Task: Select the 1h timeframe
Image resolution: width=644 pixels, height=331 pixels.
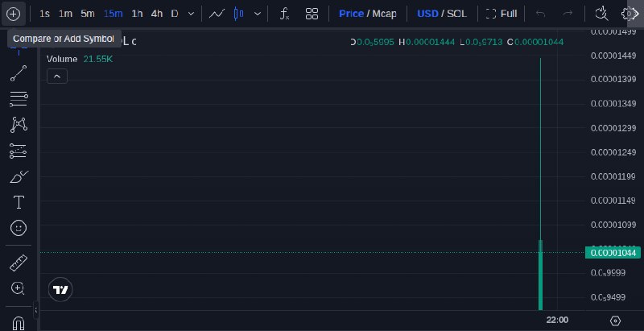Action: point(137,14)
